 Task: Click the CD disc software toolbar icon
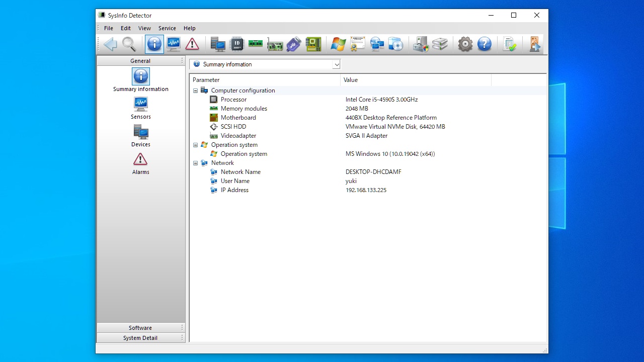[x=396, y=44]
